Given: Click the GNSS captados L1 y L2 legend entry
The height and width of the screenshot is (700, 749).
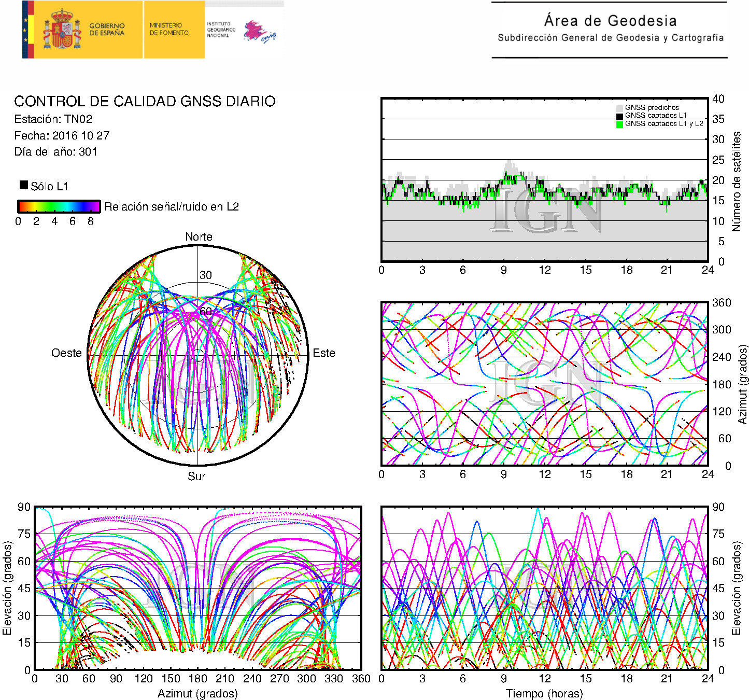Looking at the screenshot, I should 660,123.
